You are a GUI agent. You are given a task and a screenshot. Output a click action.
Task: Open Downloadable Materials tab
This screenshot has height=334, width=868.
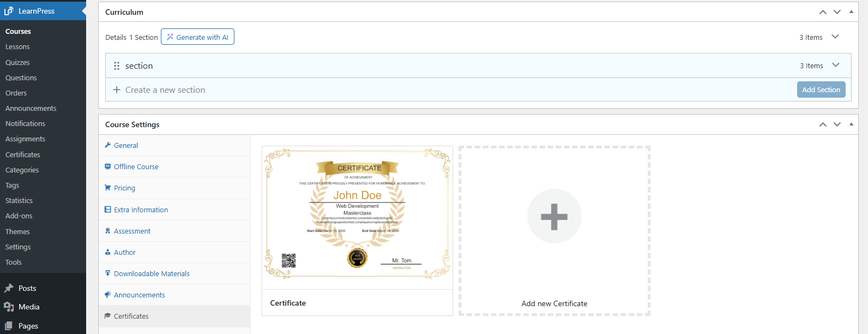tap(174, 273)
